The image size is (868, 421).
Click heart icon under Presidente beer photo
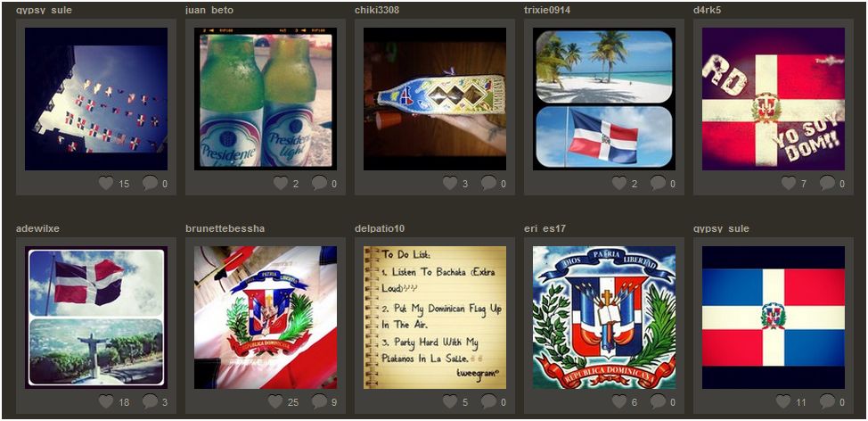(281, 183)
